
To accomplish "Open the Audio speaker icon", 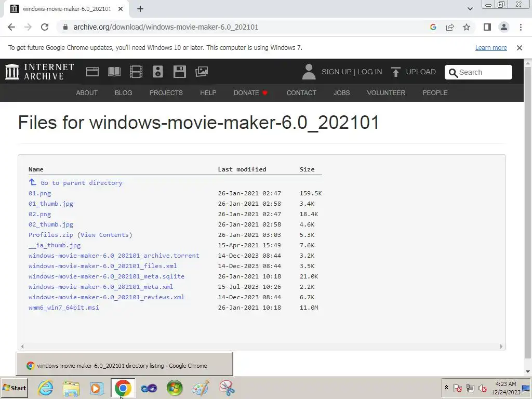I will coord(158,72).
